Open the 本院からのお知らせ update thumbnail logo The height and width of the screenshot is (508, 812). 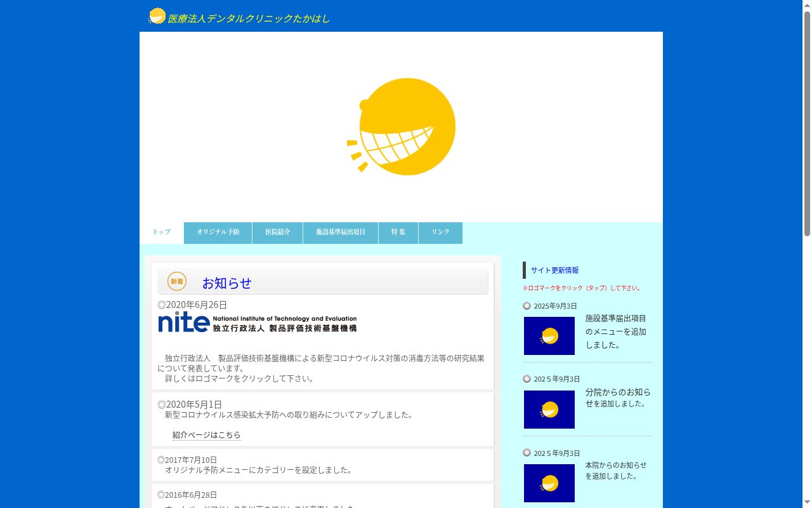tap(549, 483)
